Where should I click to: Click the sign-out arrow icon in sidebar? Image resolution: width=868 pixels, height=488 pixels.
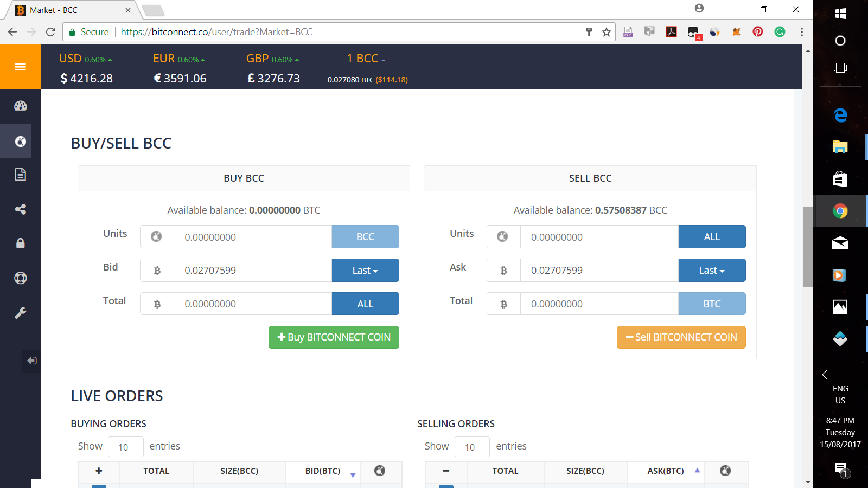click(31, 361)
